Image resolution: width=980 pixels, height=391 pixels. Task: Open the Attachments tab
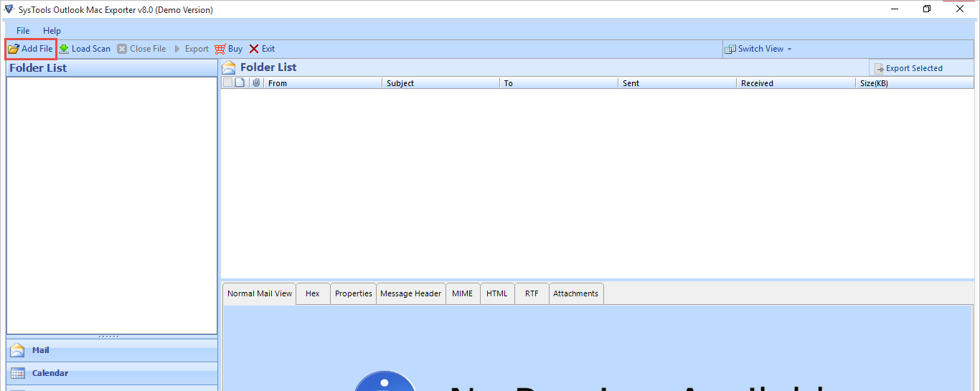point(576,293)
